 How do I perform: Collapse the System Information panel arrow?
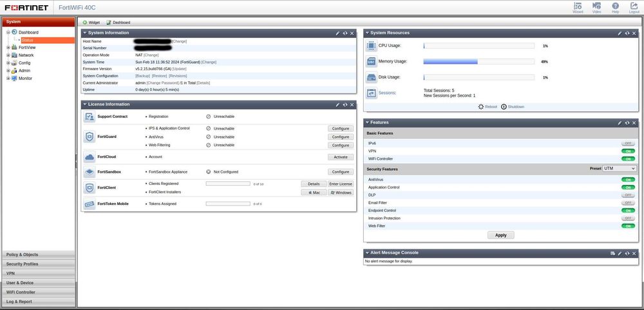coord(85,33)
